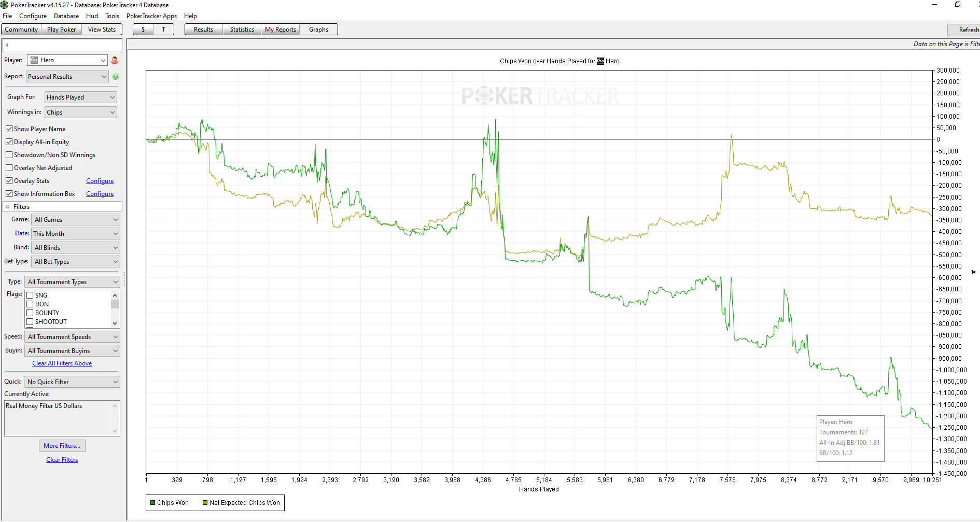Open the PokerTracker Apps menu
The image size is (980, 522).
151,16
